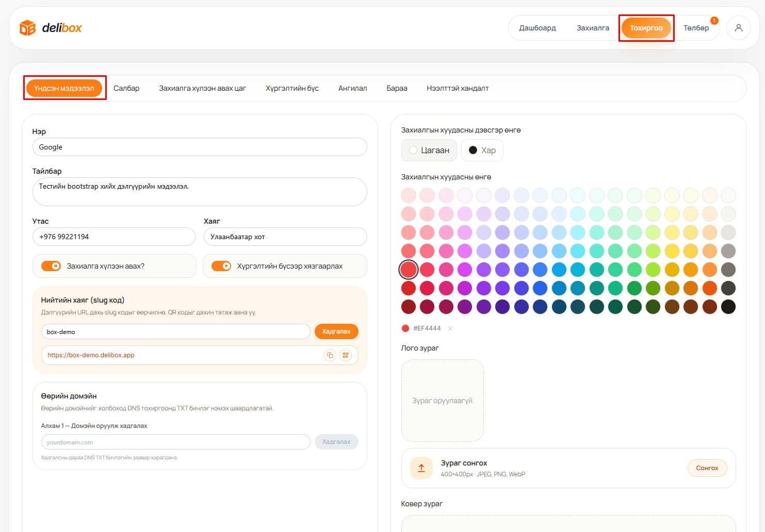Pick the near-black swatch in the color grid
The image size is (765, 532).
[728, 307]
